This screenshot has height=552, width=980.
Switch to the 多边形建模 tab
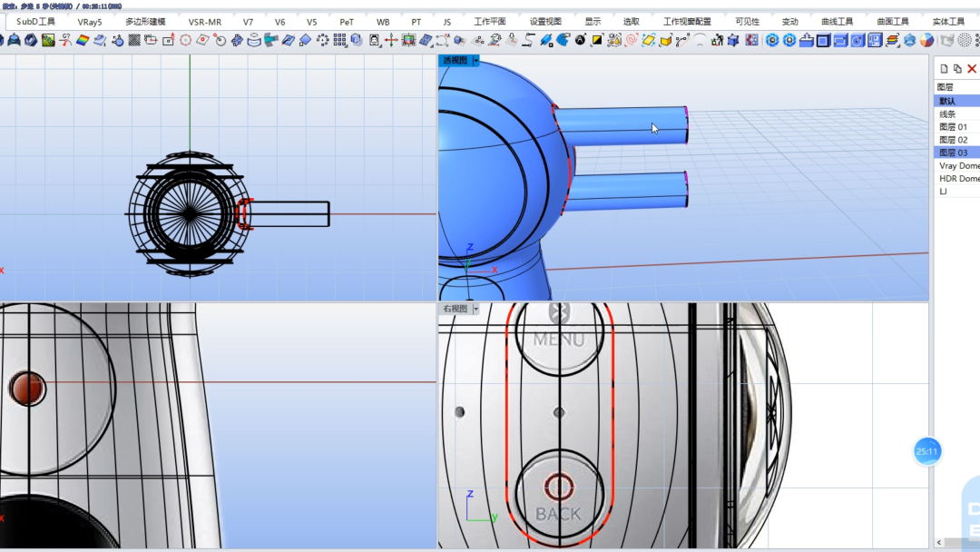(145, 22)
